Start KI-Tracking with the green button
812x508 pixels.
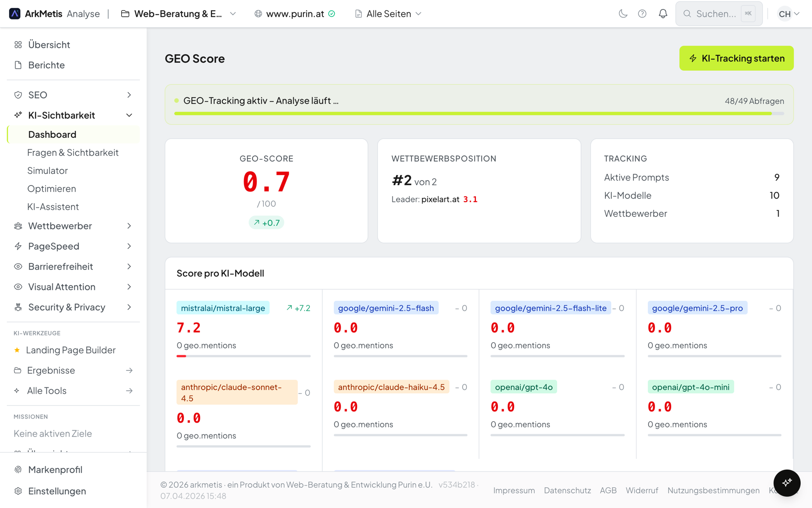pos(736,58)
